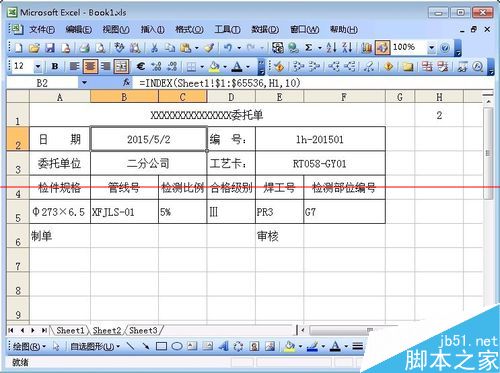Sort ascending A to Z

click(x=332, y=48)
